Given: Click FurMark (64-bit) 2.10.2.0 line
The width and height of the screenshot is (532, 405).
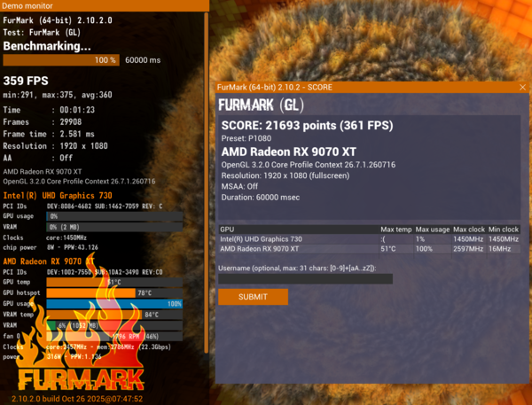Looking at the screenshot, I should pyautogui.click(x=58, y=20).
